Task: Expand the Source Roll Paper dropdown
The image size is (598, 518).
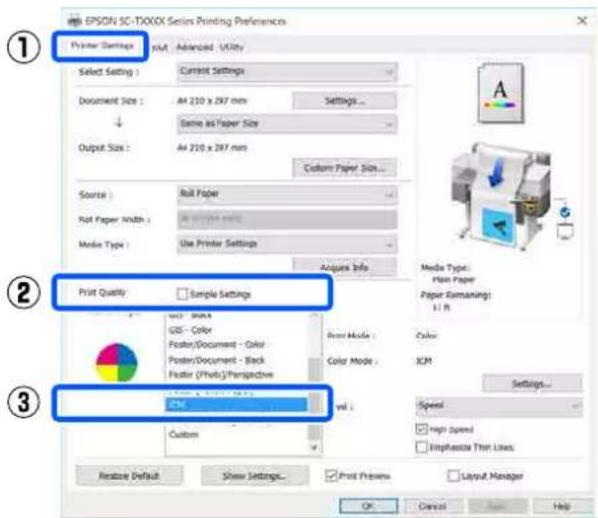Action: (x=287, y=195)
